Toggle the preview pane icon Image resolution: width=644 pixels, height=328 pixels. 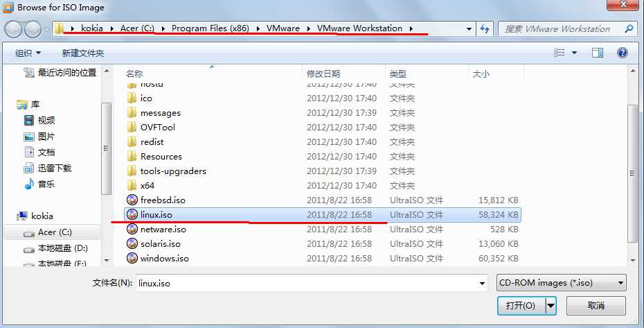point(598,53)
